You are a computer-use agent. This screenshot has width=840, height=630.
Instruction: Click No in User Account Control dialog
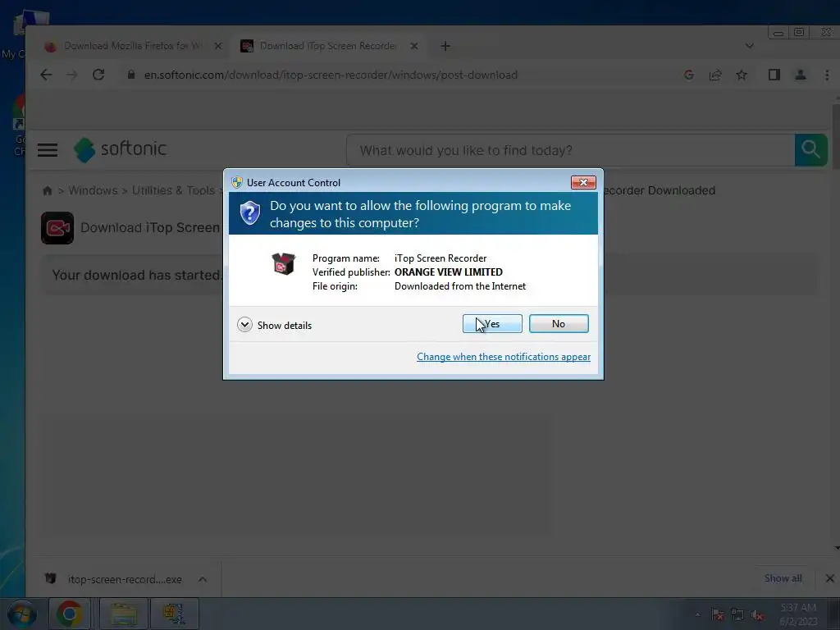pyautogui.click(x=558, y=323)
